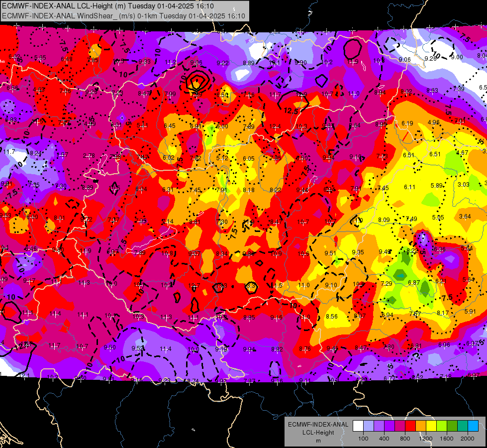
Task: Select the 6.21 grid value
Action: click(441, 281)
